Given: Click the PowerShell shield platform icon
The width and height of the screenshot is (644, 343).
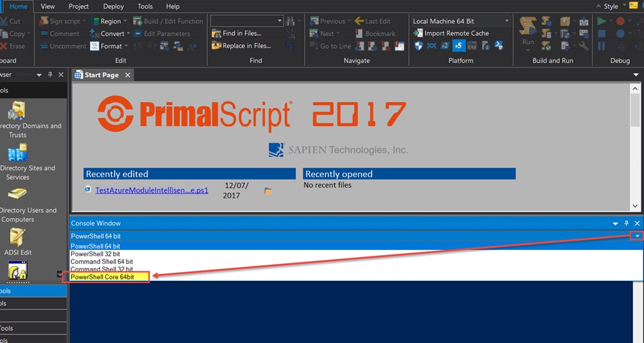Looking at the screenshot, I should pyautogui.click(x=499, y=45).
